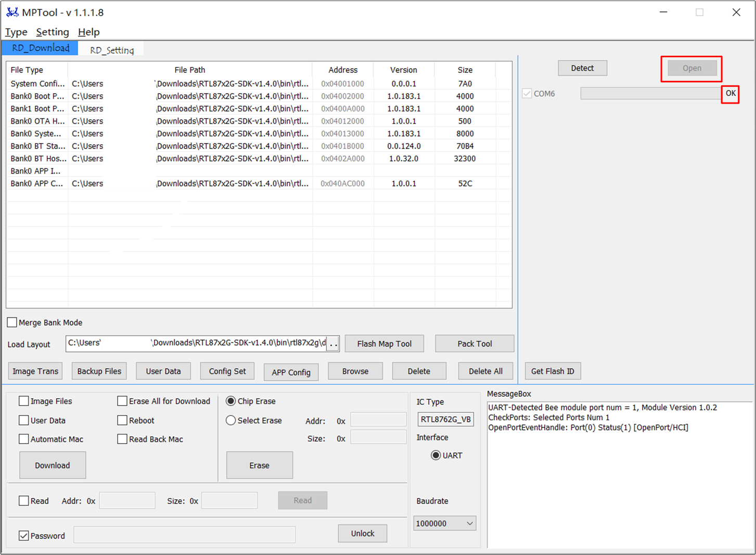Check the Erase All for Download option

pyautogui.click(x=122, y=401)
